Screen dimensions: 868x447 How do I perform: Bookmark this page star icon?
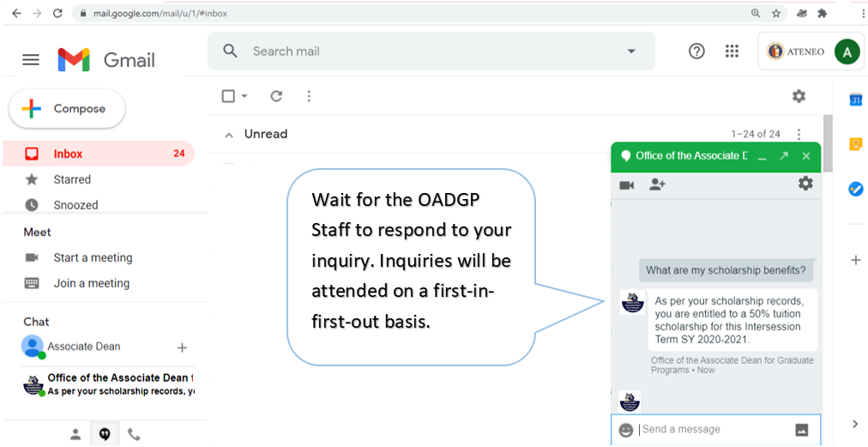pos(776,13)
